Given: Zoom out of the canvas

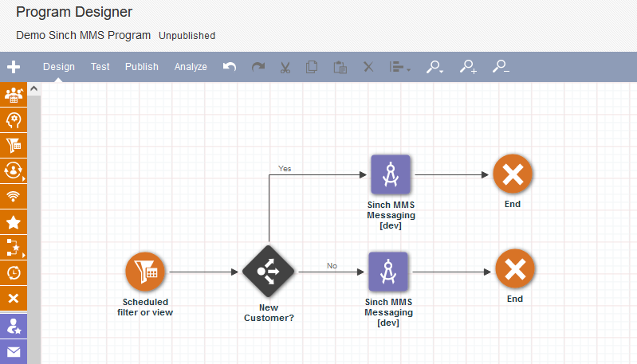Looking at the screenshot, I should tap(501, 67).
